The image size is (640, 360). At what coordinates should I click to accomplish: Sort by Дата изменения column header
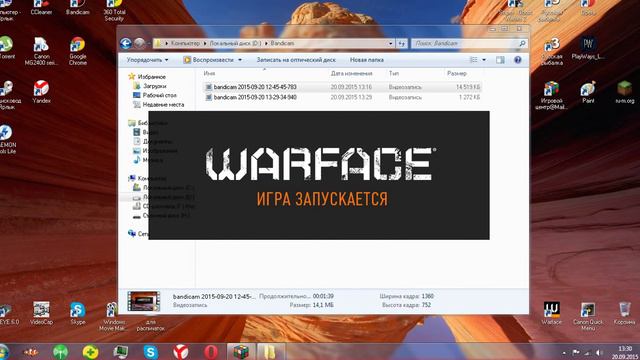tap(351, 73)
